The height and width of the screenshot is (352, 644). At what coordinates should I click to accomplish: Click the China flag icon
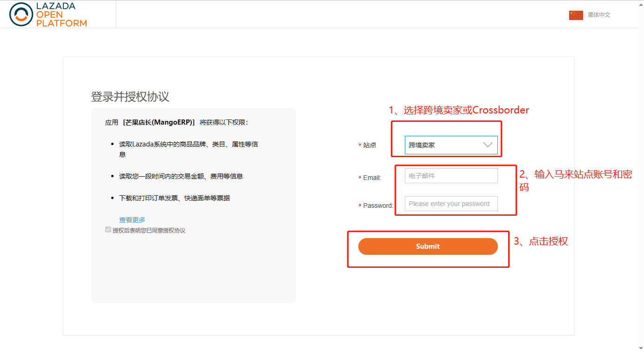576,15
